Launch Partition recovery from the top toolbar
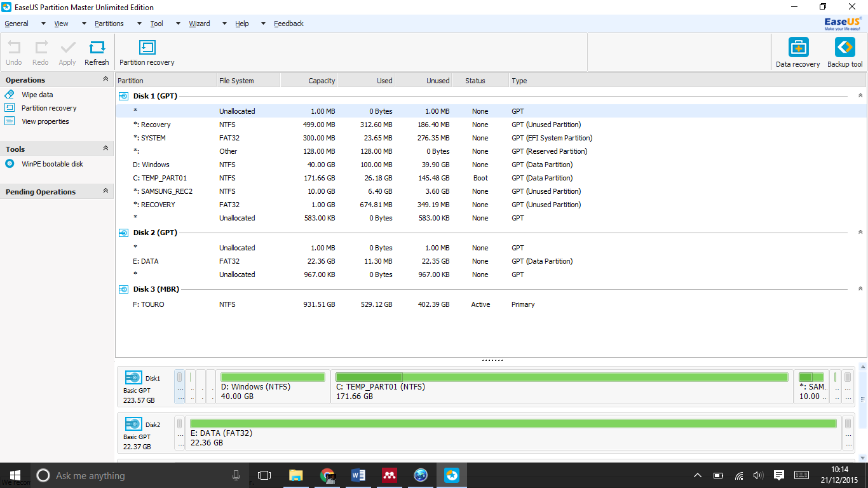 (147, 53)
